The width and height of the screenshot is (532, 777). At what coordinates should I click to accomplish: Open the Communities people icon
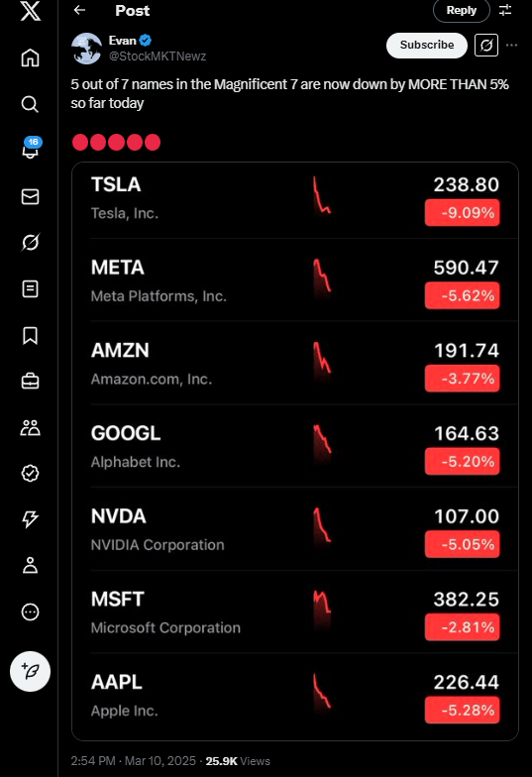pyautogui.click(x=30, y=428)
